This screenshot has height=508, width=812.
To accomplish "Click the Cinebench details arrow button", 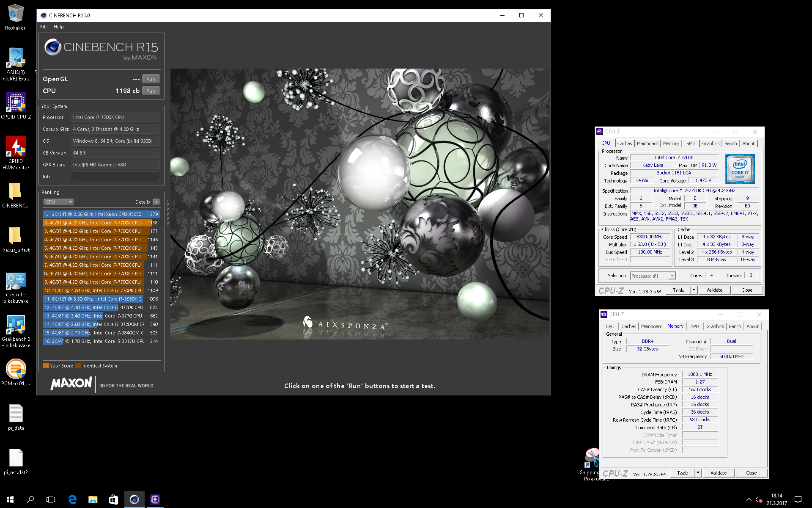I will (x=156, y=202).
